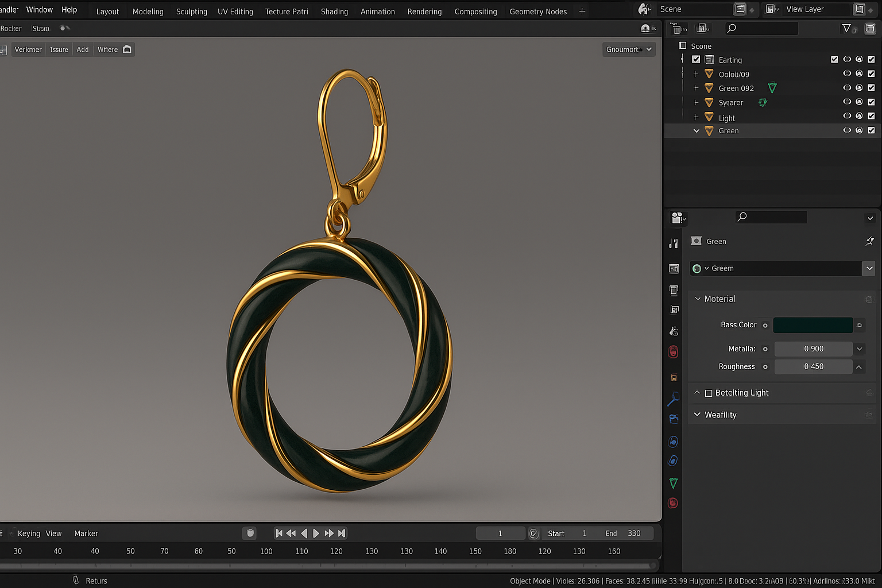Switch to the Shading workspace tab

(334, 11)
